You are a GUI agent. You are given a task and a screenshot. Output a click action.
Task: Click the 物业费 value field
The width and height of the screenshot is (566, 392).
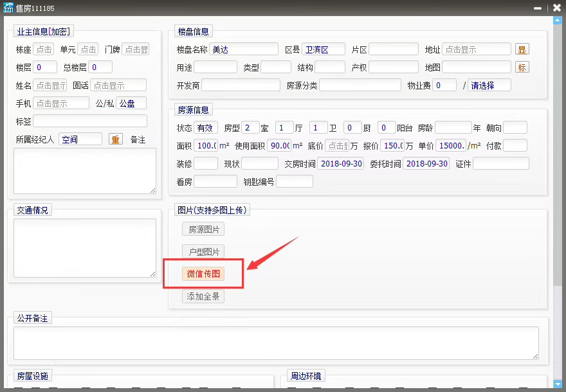(x=444, y=85)
